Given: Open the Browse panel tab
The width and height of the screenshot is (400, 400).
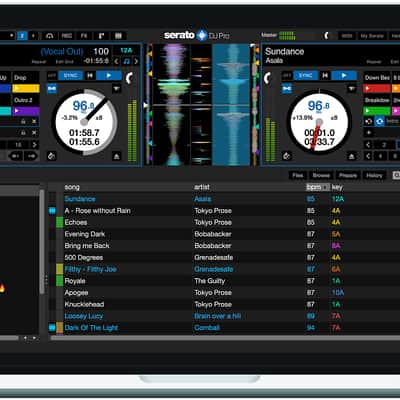Looking at the screenshot, I should click(321, 175).
